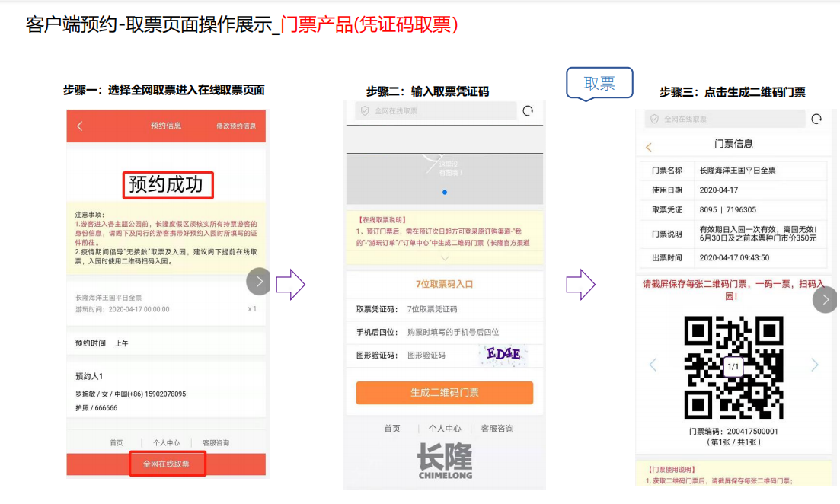Click the 使用日期 value 2020-04-17
The height and width of the screenshot is (504, 840).
(719, 190)
